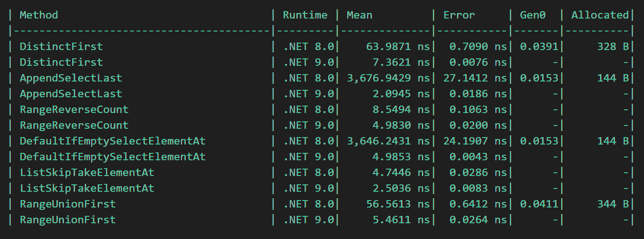This screenshot has width=644, height=239.
Task: Select RangeUnionFirst in the .NET 9.0 row
Action: 68,220
